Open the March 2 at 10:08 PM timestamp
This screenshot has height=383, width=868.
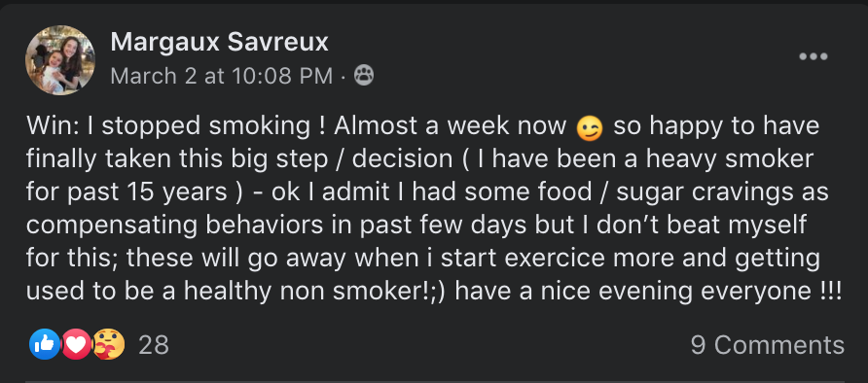coord(222,76)
